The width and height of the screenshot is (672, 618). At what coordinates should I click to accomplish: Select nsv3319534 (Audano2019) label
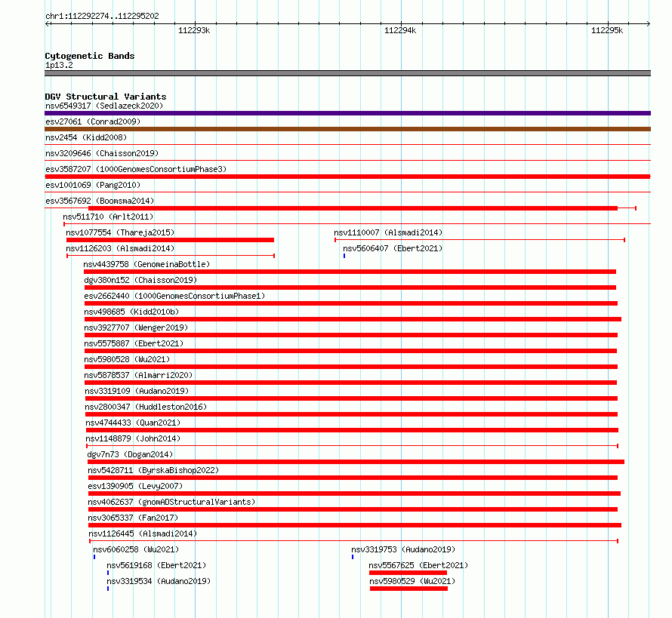(159, 581)
